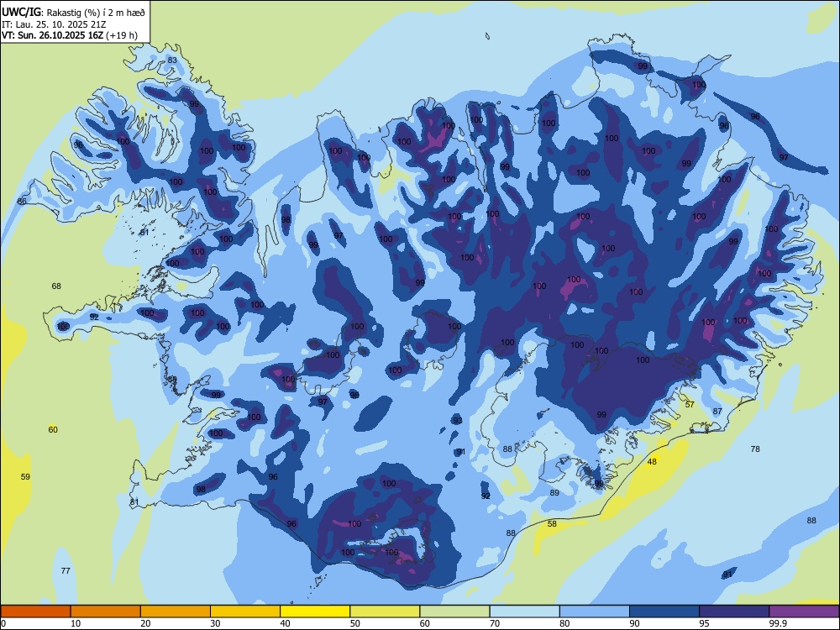Click the '95' legend tick label
Image resolution: width=840 pixels, height=630 pixels.
(x=704, y=623)
